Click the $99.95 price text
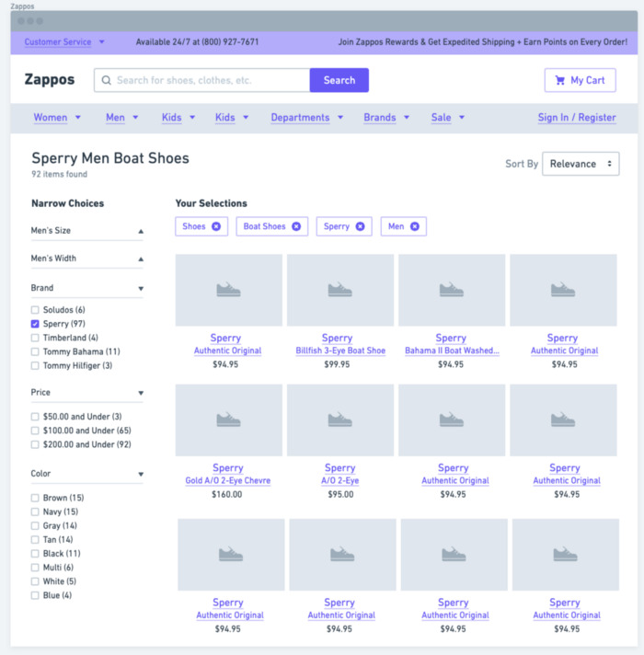Viewport: 644px width, 655px height. [337, 364]
